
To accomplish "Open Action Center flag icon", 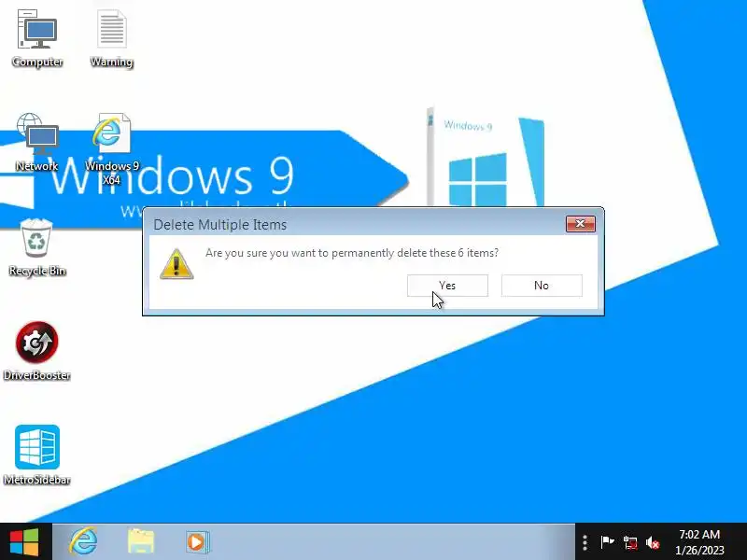I will pyautogui.click(x=607, y=542).
